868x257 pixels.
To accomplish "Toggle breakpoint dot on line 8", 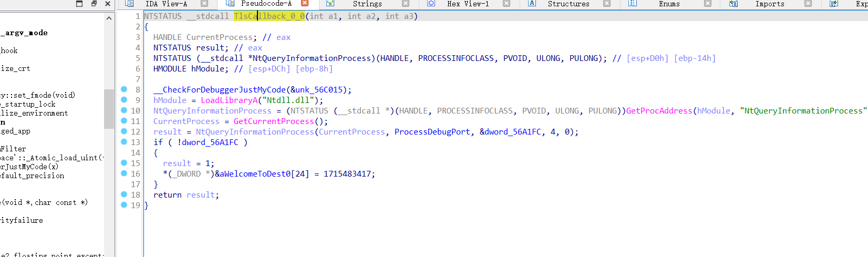I will click(124, 89).
